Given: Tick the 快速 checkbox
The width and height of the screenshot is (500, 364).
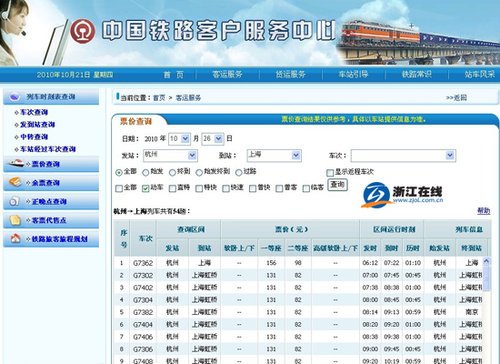Looking at the screenshot, I should [226, 188].
